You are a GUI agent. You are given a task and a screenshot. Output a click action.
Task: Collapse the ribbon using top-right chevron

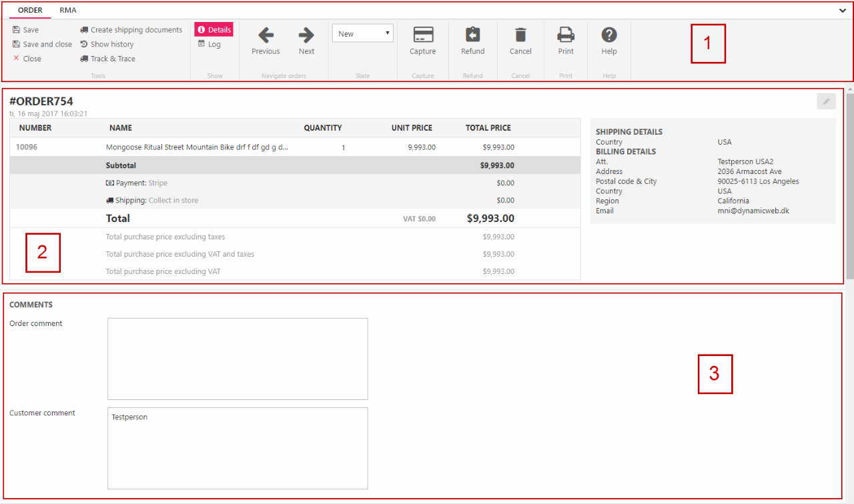843,11
